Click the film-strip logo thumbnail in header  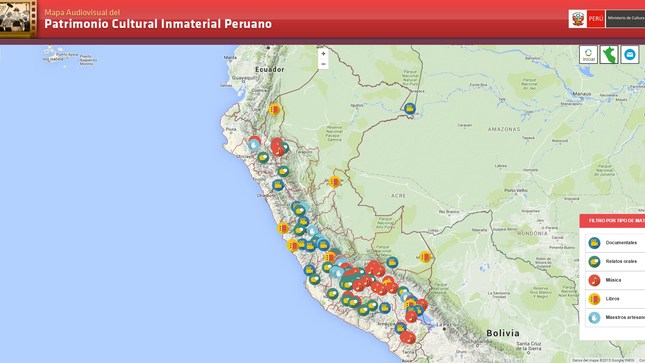(18, 19)
